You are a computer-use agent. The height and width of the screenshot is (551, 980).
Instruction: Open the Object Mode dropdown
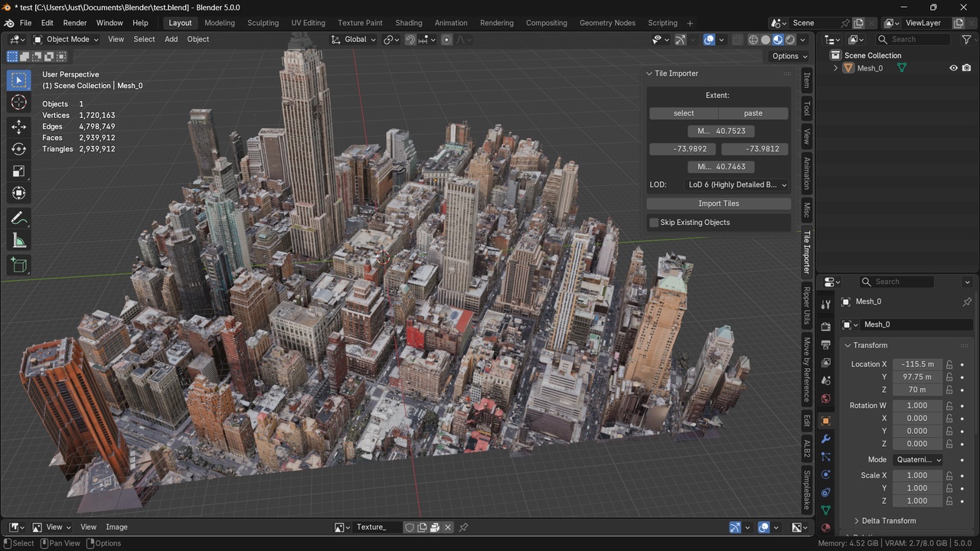(x=66, y=40)
